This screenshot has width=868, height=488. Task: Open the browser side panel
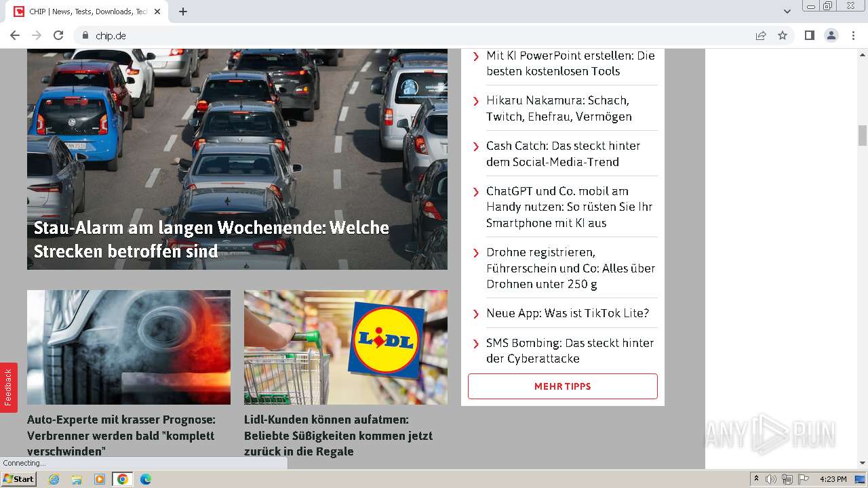[x=810, y=35]
